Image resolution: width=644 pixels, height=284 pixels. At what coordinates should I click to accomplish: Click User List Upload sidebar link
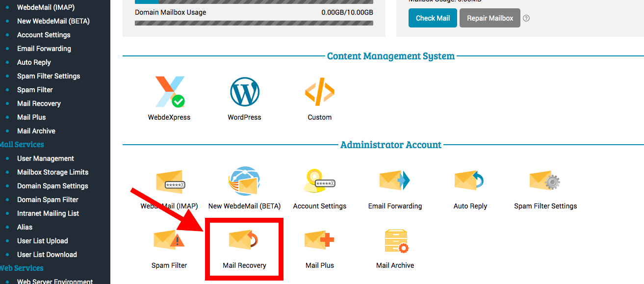click(x=43, y=241)
